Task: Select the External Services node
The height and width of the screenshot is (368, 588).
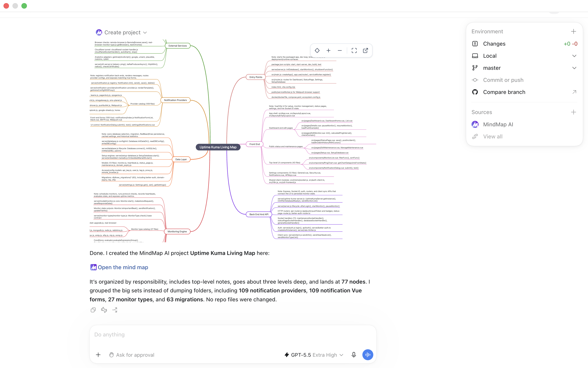Action: [178, 46]
